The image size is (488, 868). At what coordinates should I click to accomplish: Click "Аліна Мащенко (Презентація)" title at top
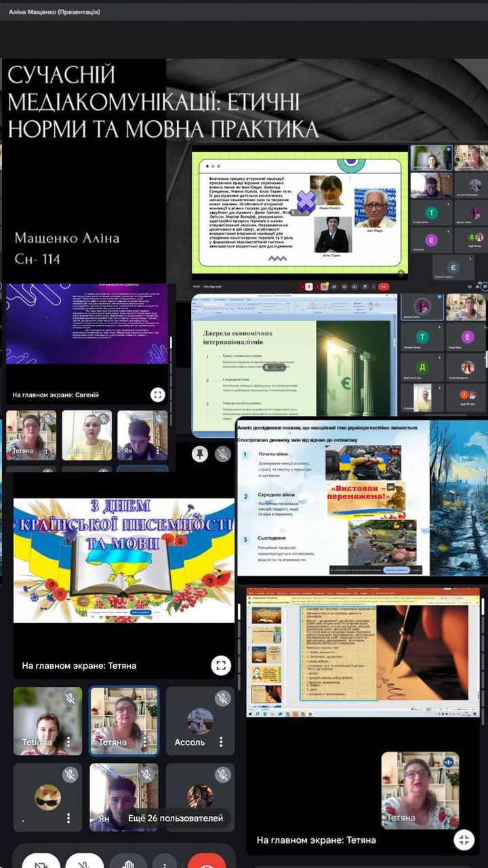click(x=51, y=12)
